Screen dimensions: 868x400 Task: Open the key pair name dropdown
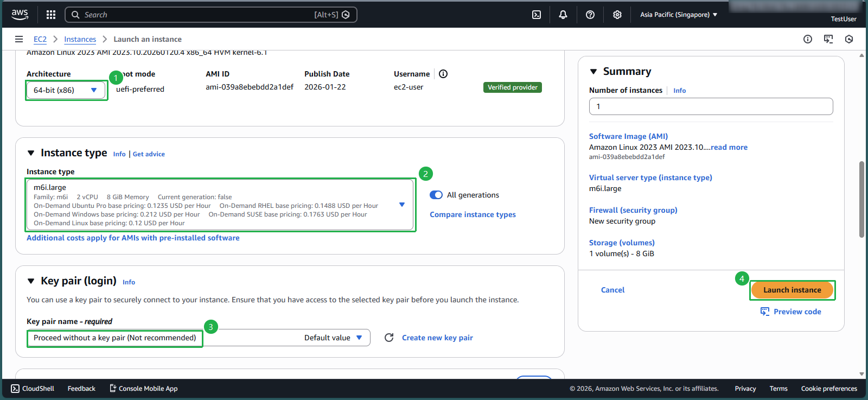(x=199, y=338)
